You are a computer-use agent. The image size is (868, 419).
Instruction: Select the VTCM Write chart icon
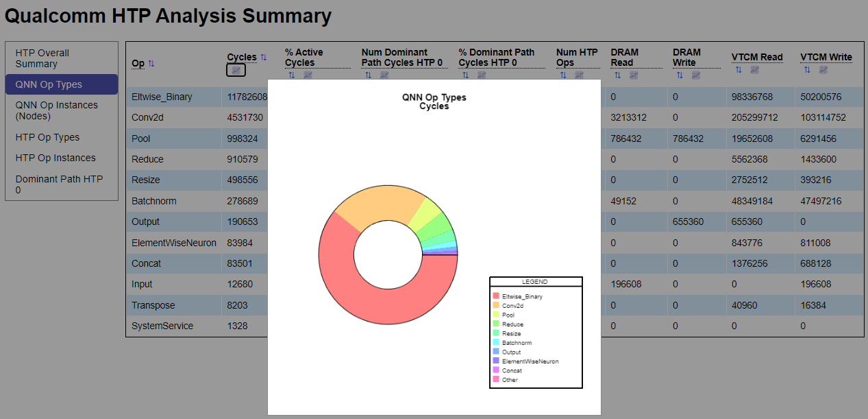[x=823, y=71]
